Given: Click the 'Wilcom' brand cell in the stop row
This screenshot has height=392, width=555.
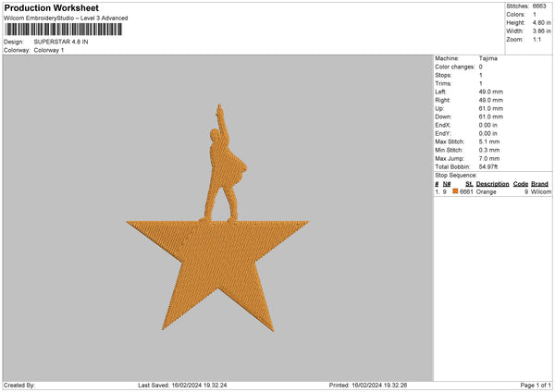Looking at the screenshot, I should pos(541,191).
